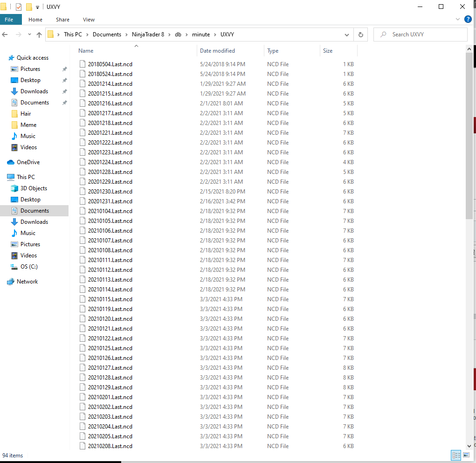Select file 20210127.Last.ncd
This screenshot has width=476, height=463.
point(110,368)
